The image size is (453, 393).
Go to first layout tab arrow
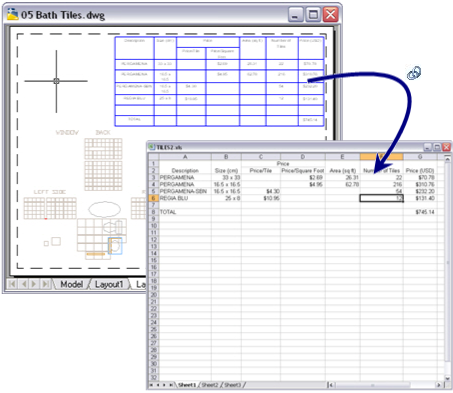(x=12, y=284)
